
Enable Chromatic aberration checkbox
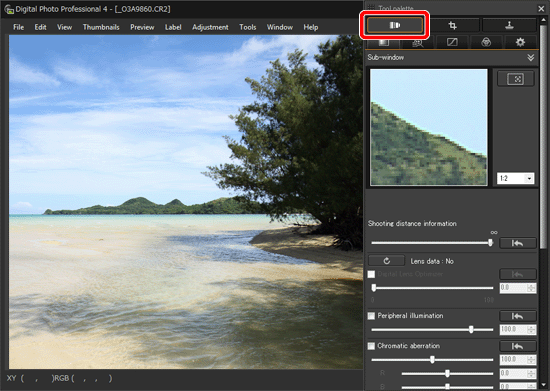click(x=371, y=346)
